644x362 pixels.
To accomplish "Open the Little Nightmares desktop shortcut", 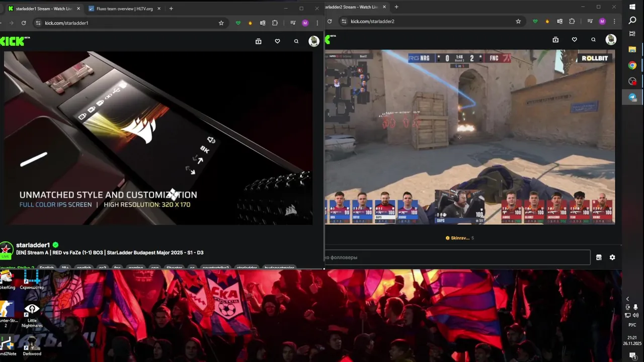I will pyautogui.click(x=32, y=316).
